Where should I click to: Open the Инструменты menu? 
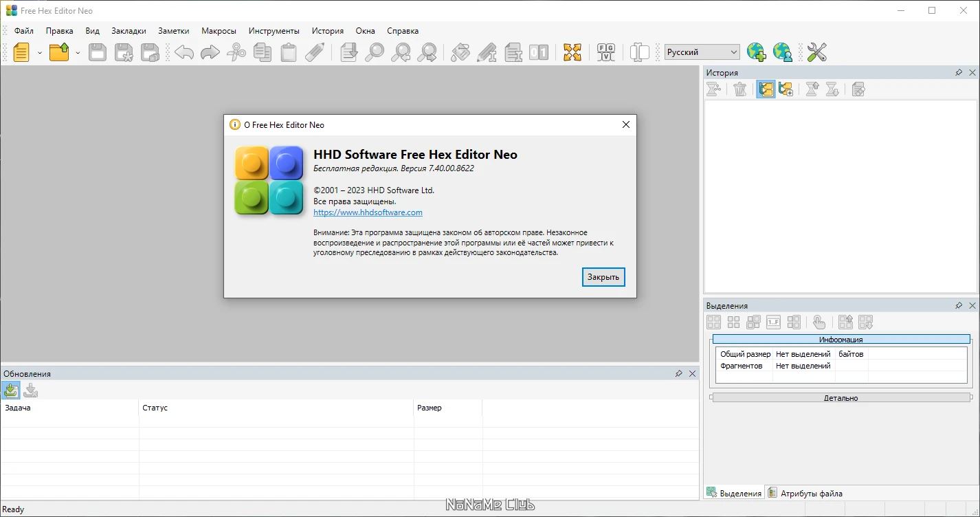point(274,31)
